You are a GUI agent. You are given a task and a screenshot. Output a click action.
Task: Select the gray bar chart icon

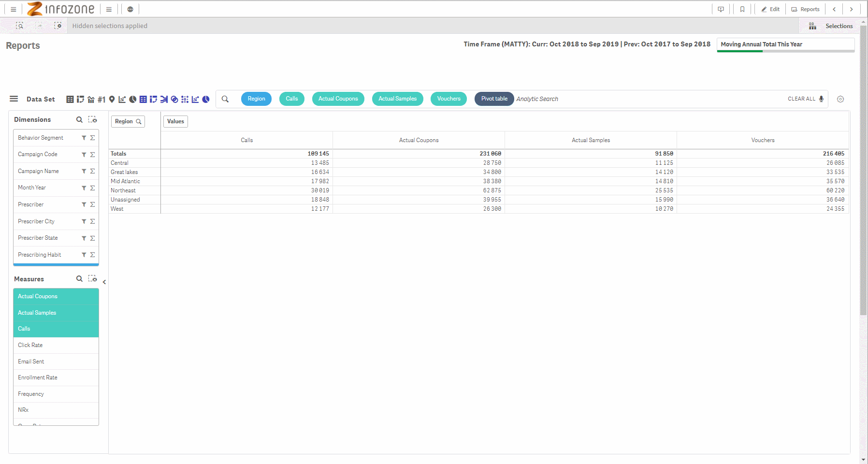(x=91, y=99)
